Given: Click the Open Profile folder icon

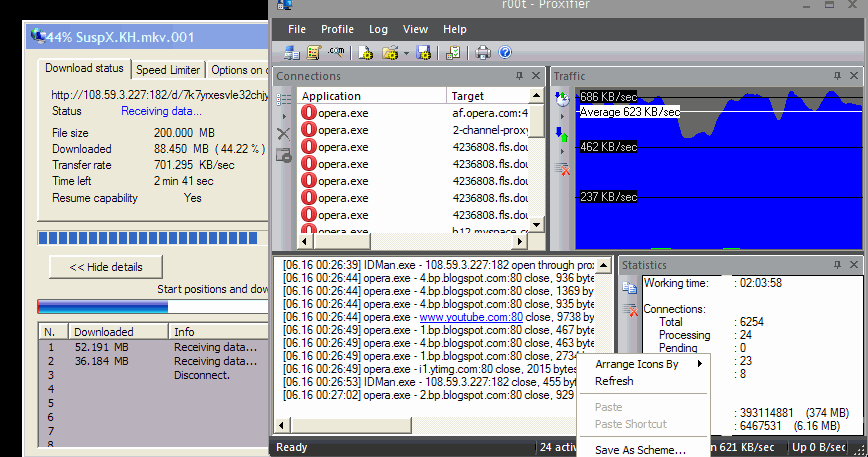Looking at the screenshot, I should click(390, 53).
